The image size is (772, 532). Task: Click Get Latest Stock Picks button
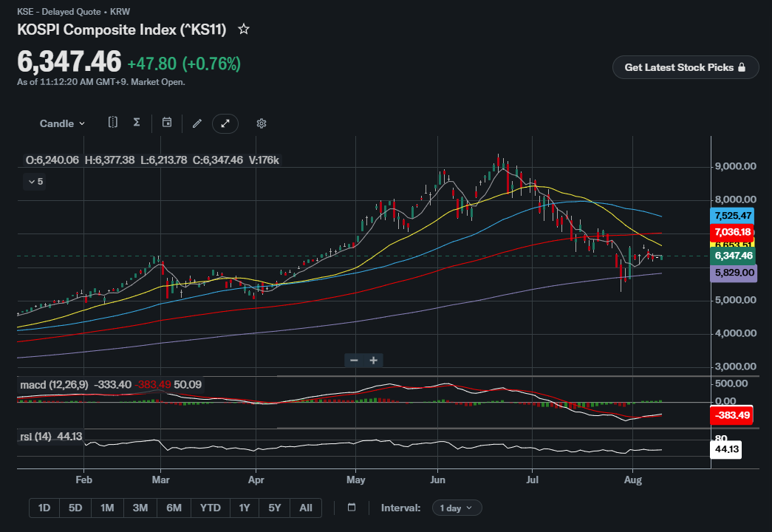pyautogui.click(x=686, y=67)
